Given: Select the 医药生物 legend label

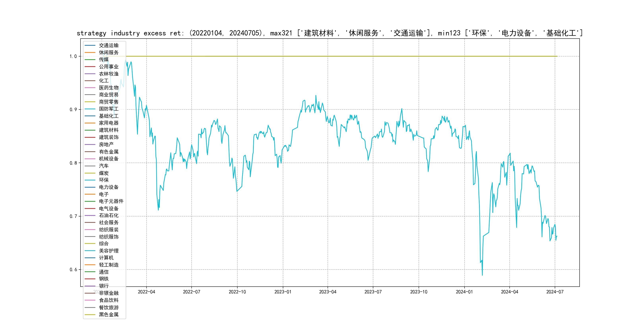Looking at the screenshot, I should pyautogui.click(x=109, y=88).
